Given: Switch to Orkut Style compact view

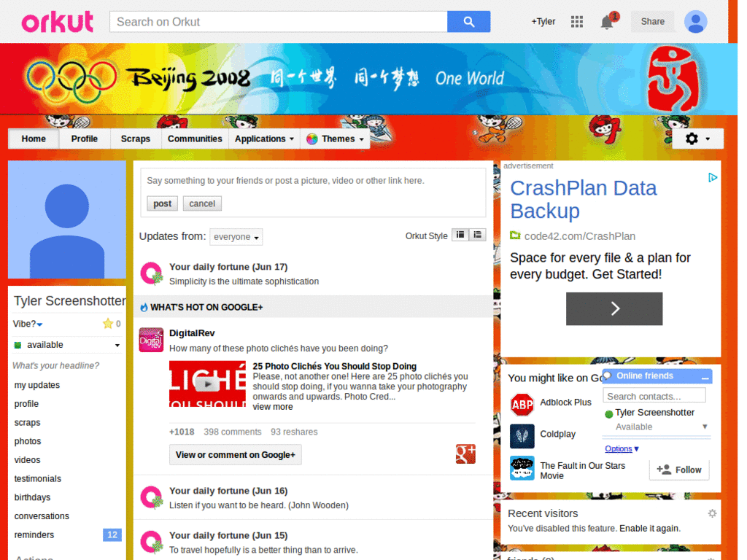Looking at the screenshot, I should coord(460,235).
